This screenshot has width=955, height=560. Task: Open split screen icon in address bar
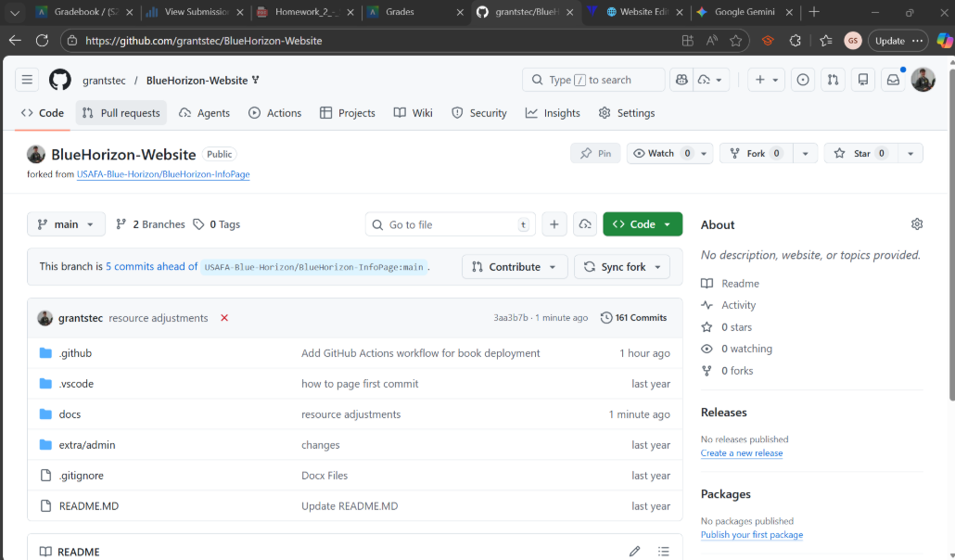click(688, 41)
